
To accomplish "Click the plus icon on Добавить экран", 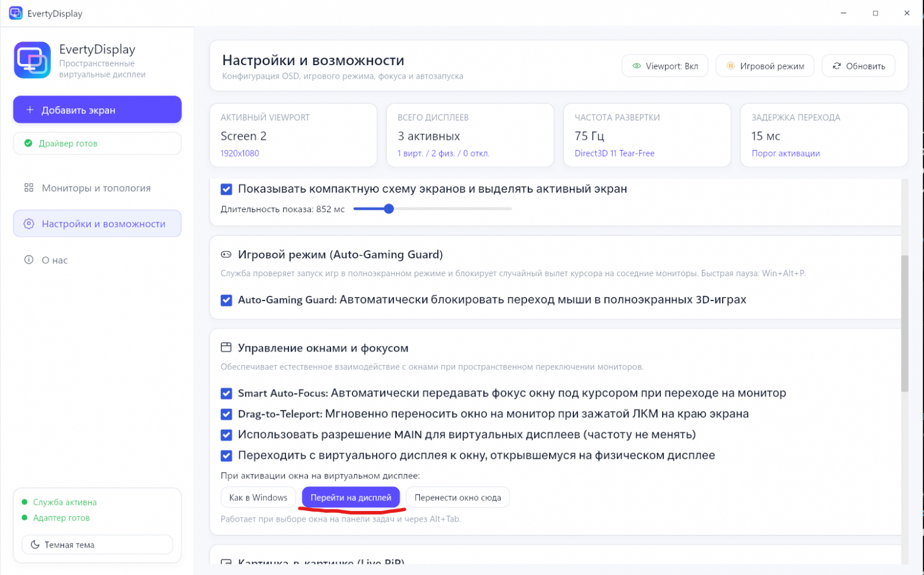I will [x=30, y=110].
